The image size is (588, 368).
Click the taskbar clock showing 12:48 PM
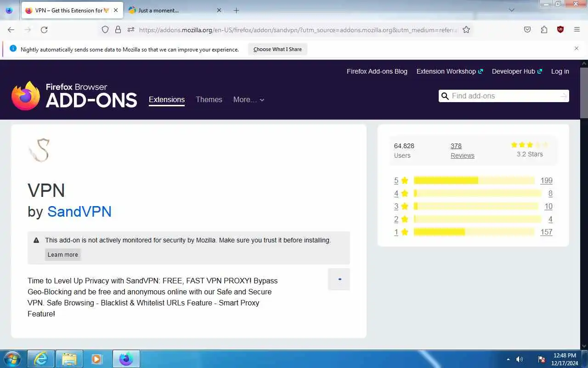[x=565, y=359]
